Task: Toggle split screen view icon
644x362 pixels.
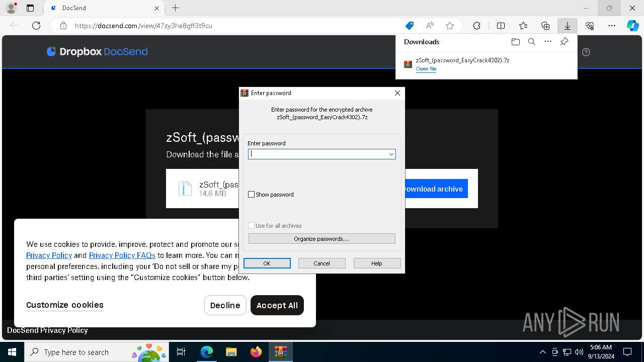Action: pos(501,26)
